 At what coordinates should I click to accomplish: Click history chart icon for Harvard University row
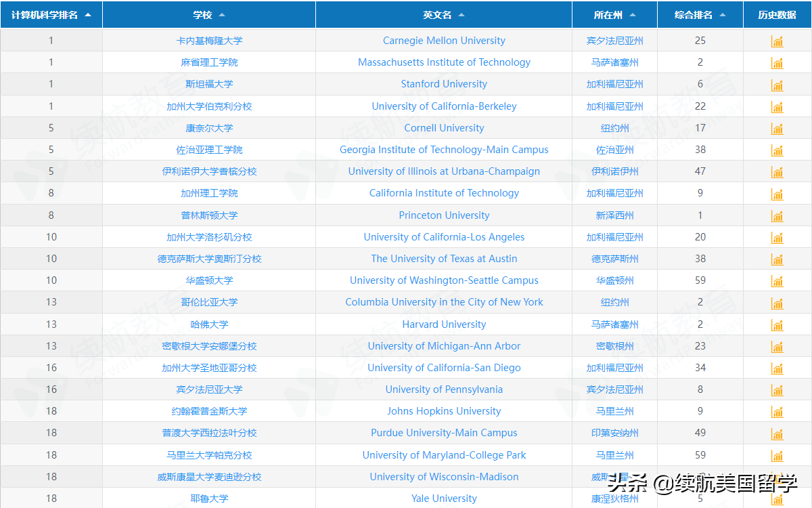pos(777,324)
